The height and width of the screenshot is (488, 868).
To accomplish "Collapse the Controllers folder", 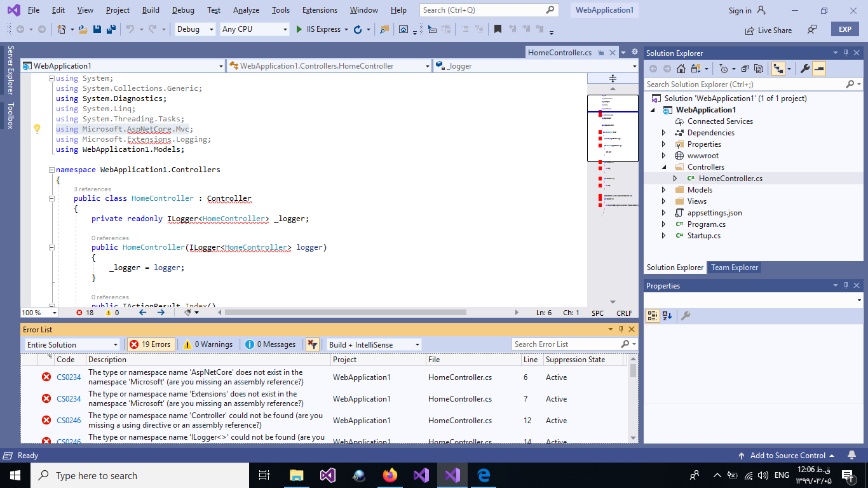I will click(x=664, y=167).
